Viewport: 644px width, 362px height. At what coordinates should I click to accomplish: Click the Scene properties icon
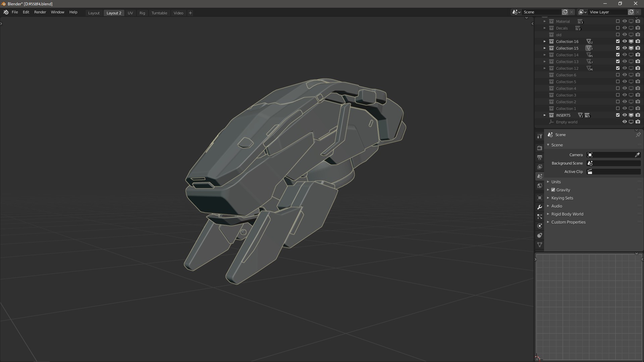540,176
